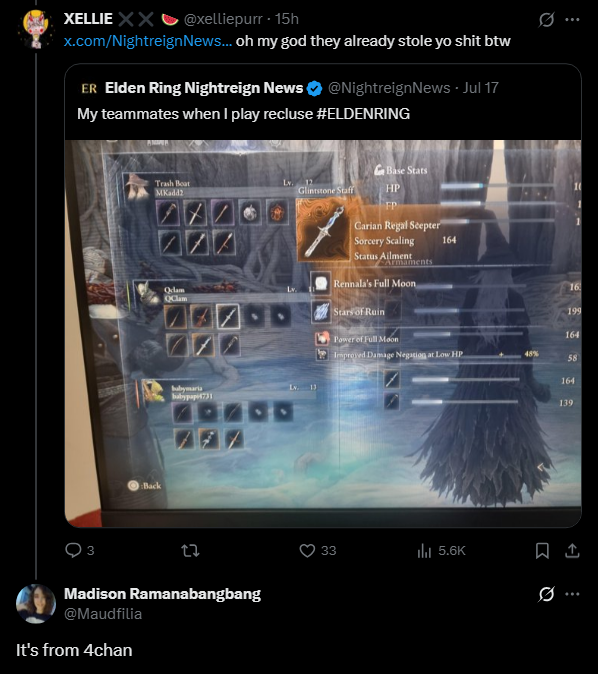
Task: Click the Madison Ramanabangbang display name
Action: (162, 594)
